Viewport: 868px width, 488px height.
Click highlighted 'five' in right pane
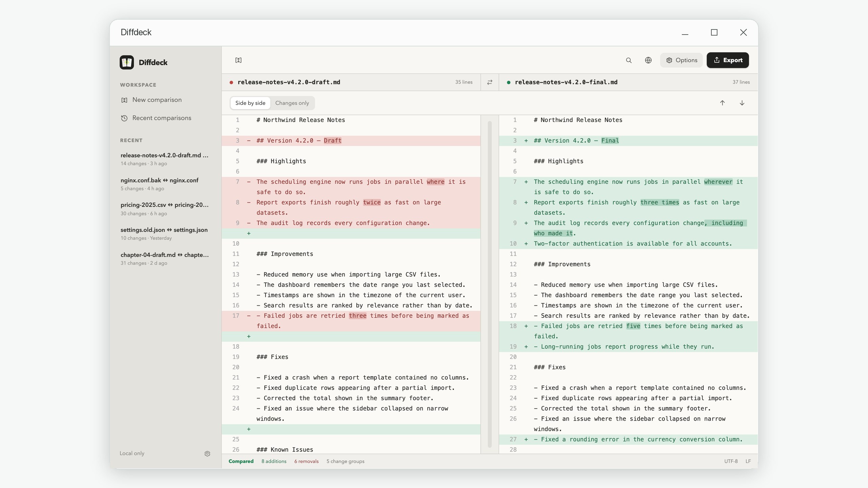[x=633, y=326]
